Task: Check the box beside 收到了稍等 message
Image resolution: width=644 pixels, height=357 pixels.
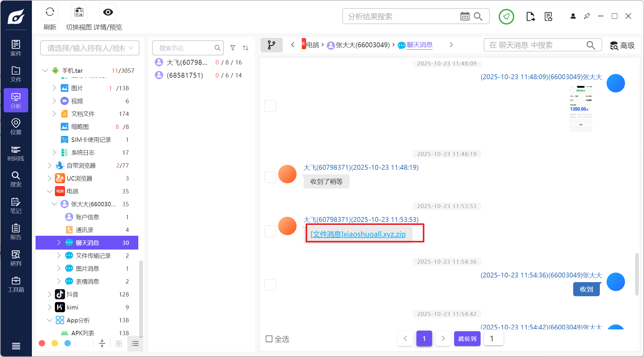Action: [x=270, y=177]
